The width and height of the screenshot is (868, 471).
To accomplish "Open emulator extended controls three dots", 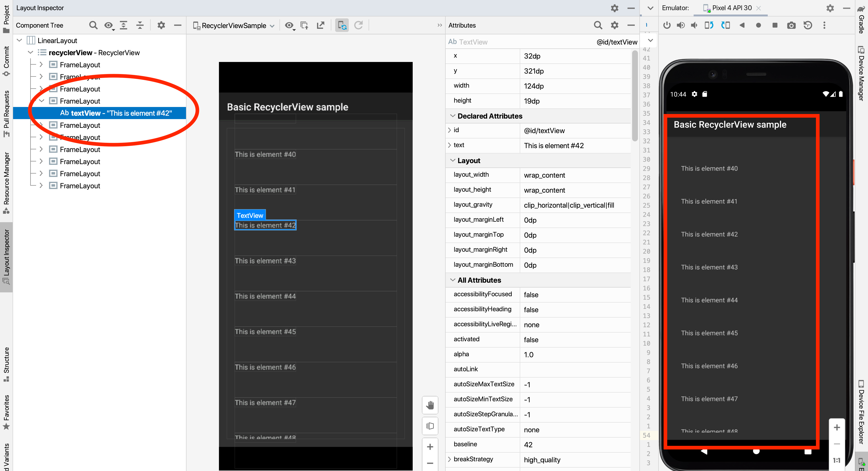I will click(x=825, y=25).
